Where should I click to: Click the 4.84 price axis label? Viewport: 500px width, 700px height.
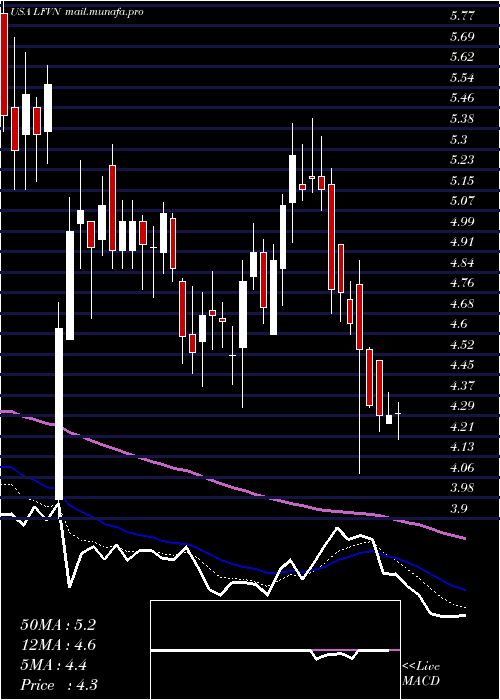click(462, 263)
